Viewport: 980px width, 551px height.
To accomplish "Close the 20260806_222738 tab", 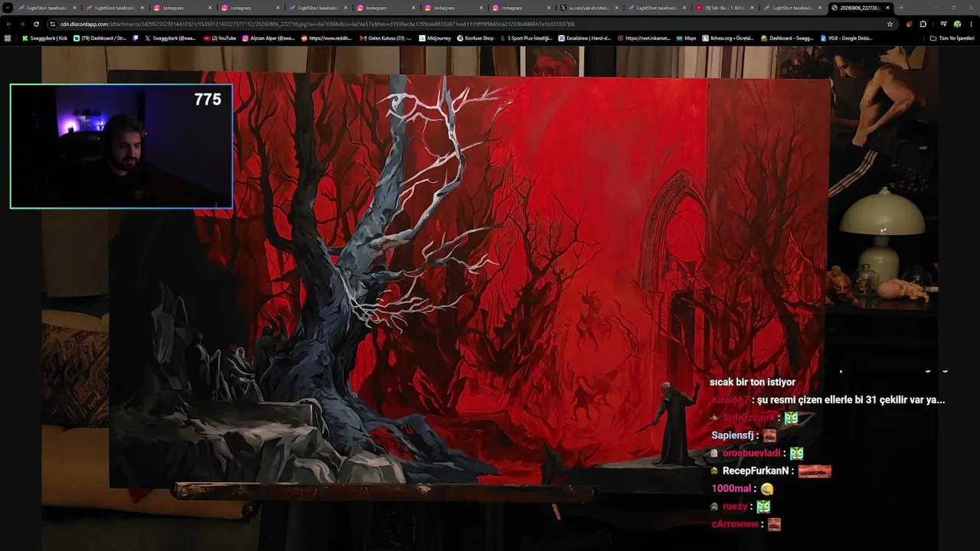I will tap(887, 8).
